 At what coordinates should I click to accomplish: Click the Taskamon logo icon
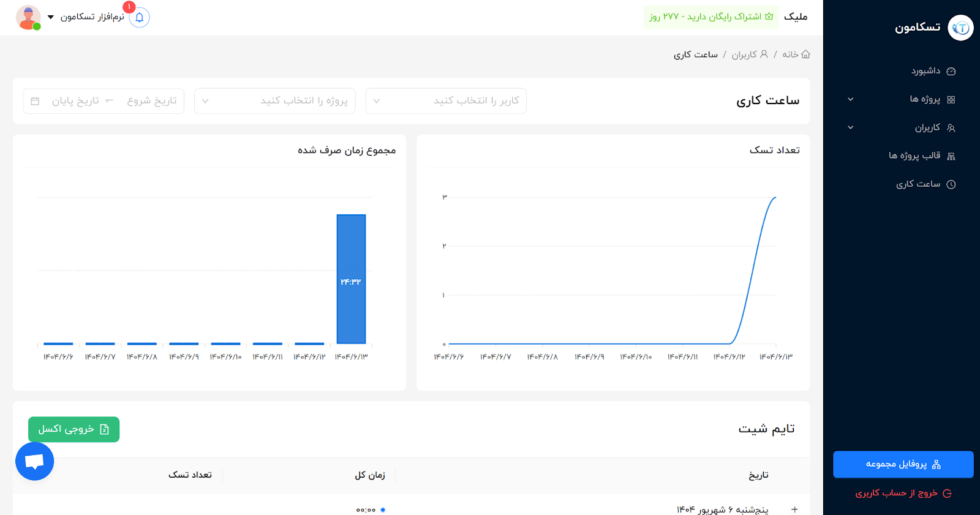[x=960, y=28]
